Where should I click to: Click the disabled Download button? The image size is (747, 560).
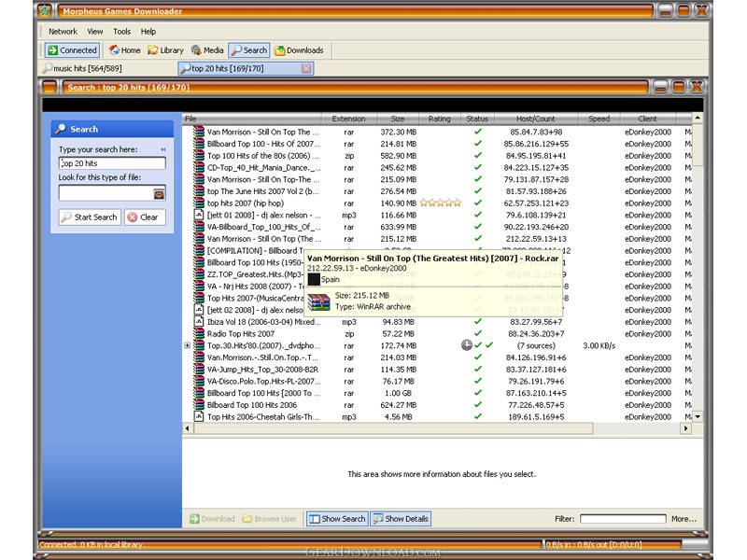[x=213, y=519]
